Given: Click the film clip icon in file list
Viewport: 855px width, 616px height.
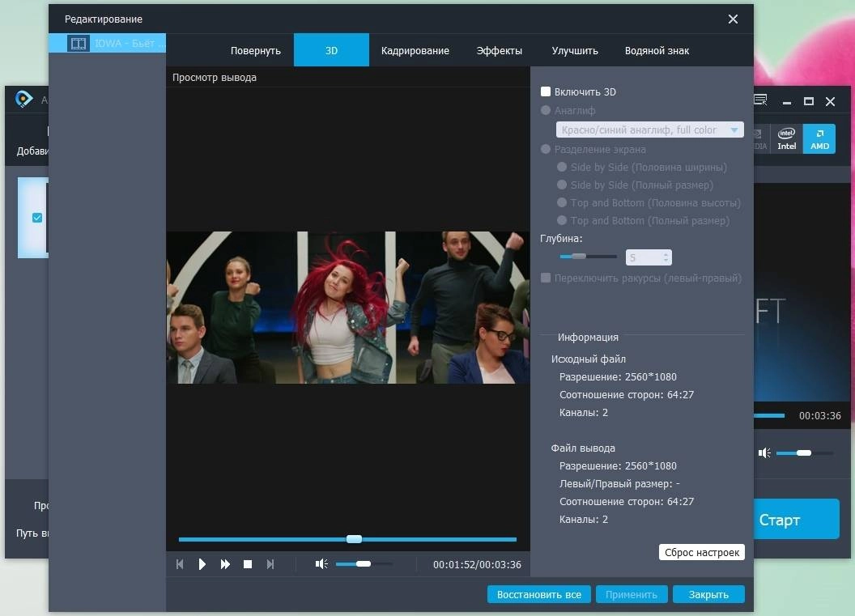Looking at the screenshot, I should [x=79, y=43].
